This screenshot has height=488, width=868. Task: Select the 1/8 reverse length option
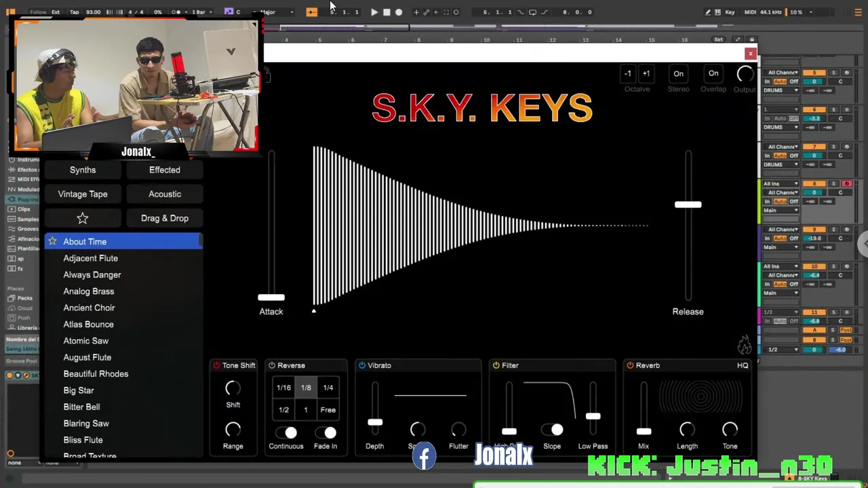point(306,388)
